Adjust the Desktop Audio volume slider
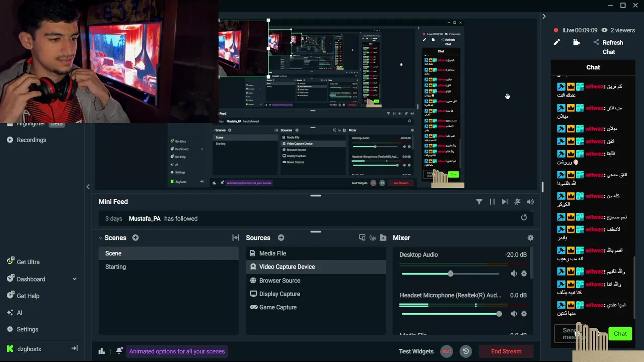Viewport: 644px width, 362px height. click(x=451, y=274)
